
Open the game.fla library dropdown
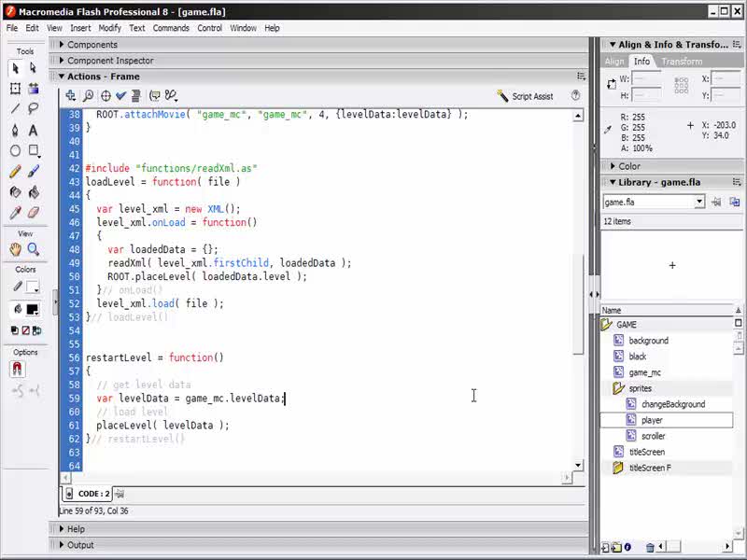698,202
